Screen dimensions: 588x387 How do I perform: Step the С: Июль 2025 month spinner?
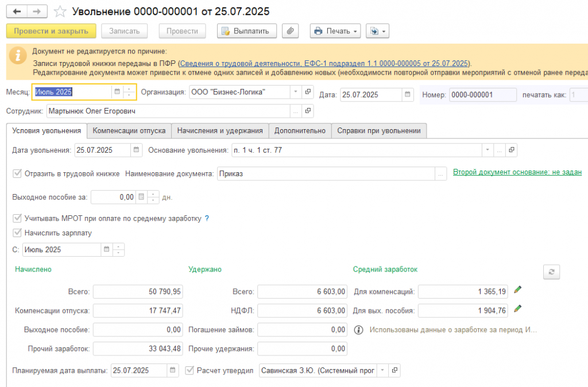[x=118, y=249]
